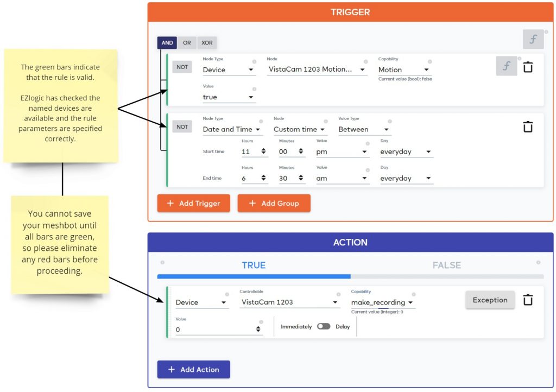Select the TRUE tab in ACTION
This screenshot has width=556, height=392.
pyautogui.click(x=254, y=265)
